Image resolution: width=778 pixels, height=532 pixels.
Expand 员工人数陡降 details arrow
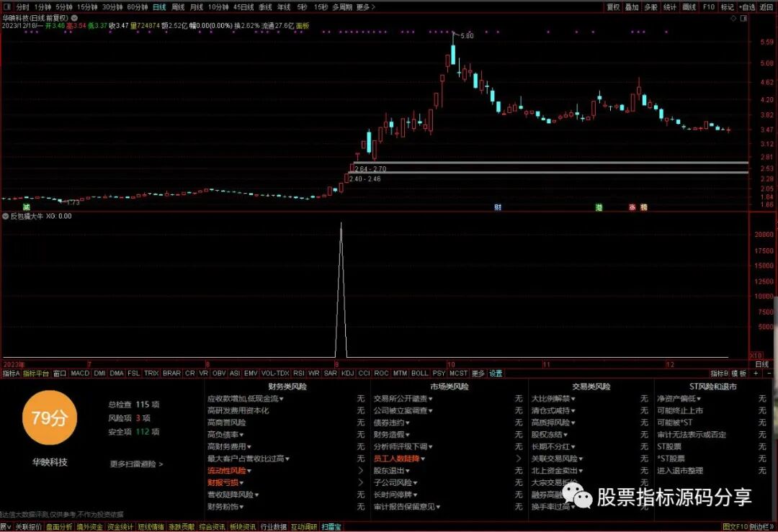(519, 459)
